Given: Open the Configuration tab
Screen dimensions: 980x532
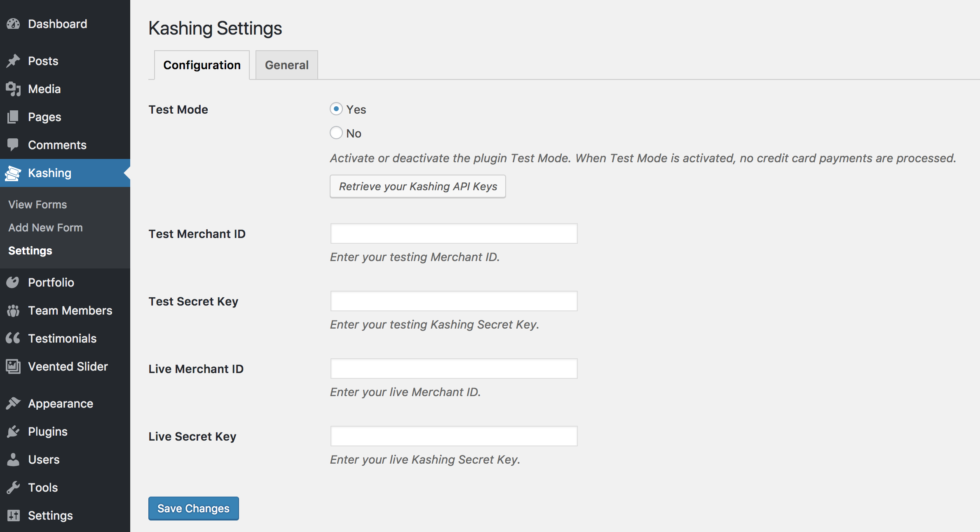Looking at the screenshot, I should point(202,65).
